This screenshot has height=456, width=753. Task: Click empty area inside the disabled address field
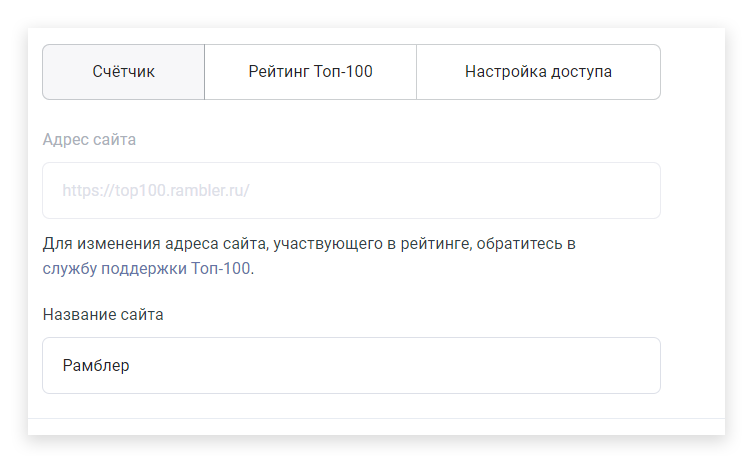point(451,191)
